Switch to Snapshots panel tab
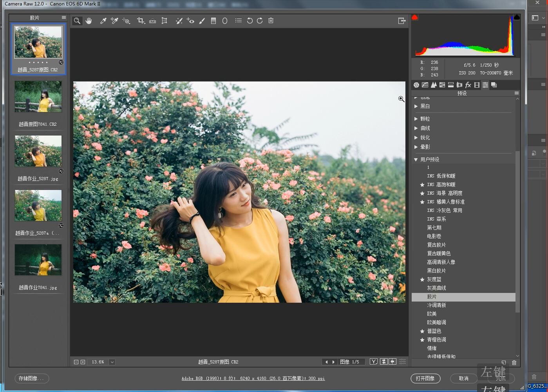Viewport: 548px width, 392px height. (494, 85)
